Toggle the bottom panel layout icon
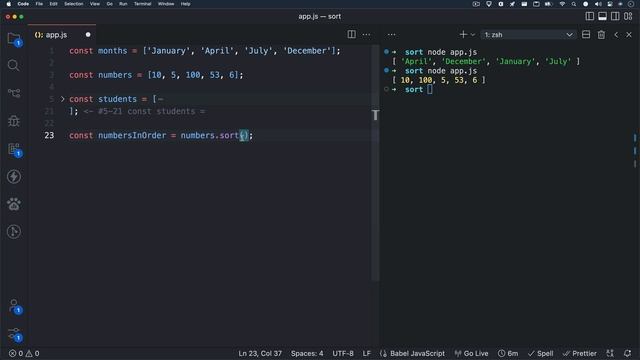The width and height of the screenshot is (640, 360). point(602,16)
